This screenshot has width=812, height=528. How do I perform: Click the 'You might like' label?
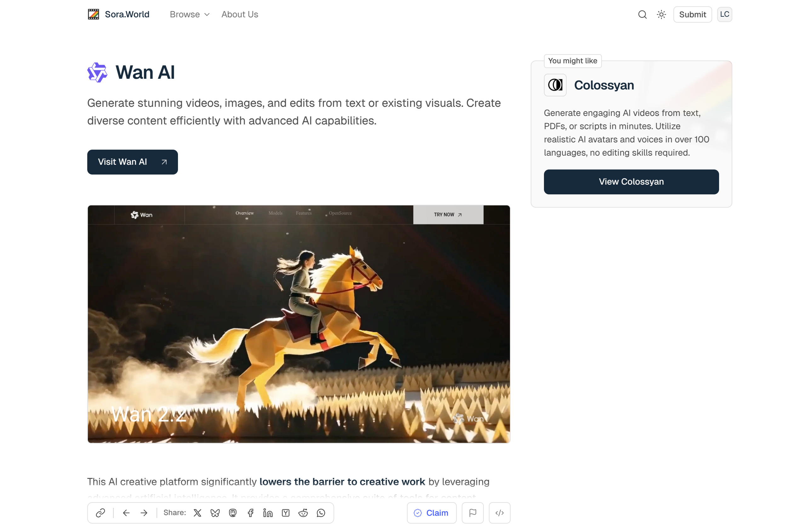pyautogui.click(x=573, y=61)
